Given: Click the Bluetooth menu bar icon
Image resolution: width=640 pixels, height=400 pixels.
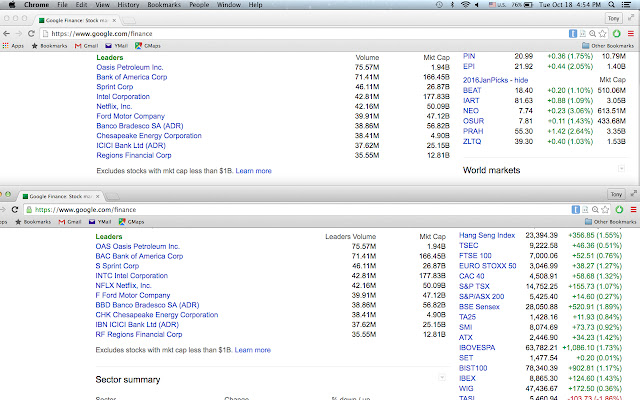Looking at the screenshot, I should 452,4.
